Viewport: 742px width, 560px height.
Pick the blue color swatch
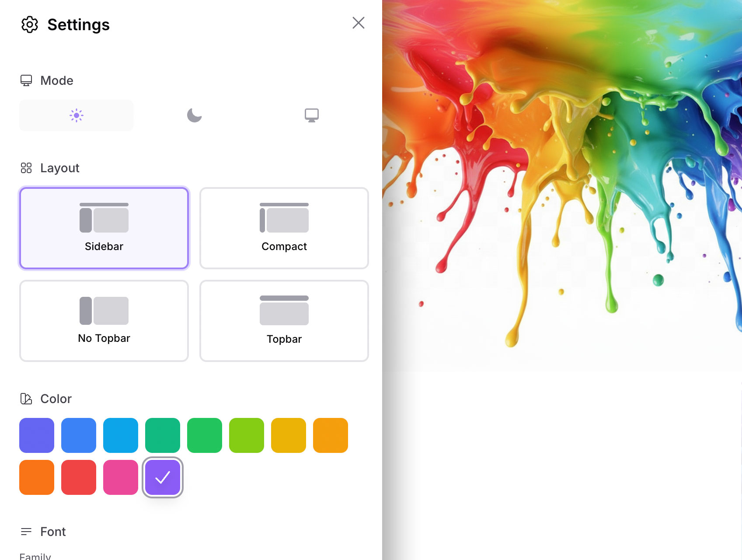79,435
